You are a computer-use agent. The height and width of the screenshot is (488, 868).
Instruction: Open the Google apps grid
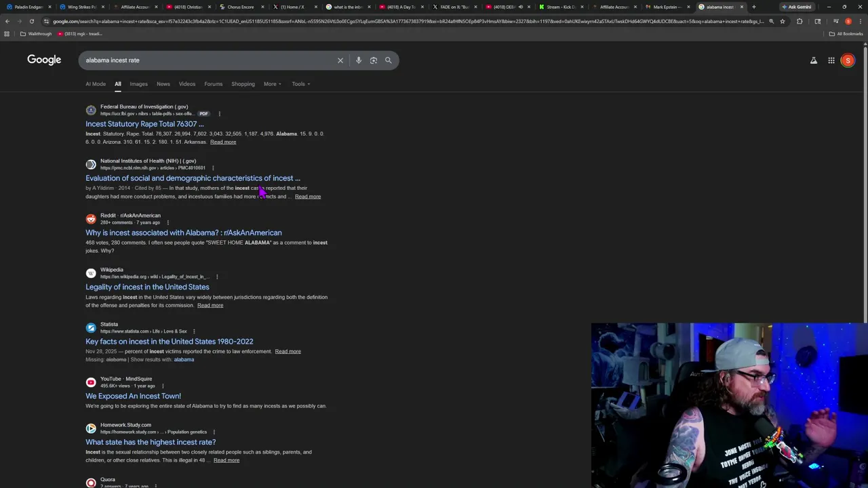[831, 60]
